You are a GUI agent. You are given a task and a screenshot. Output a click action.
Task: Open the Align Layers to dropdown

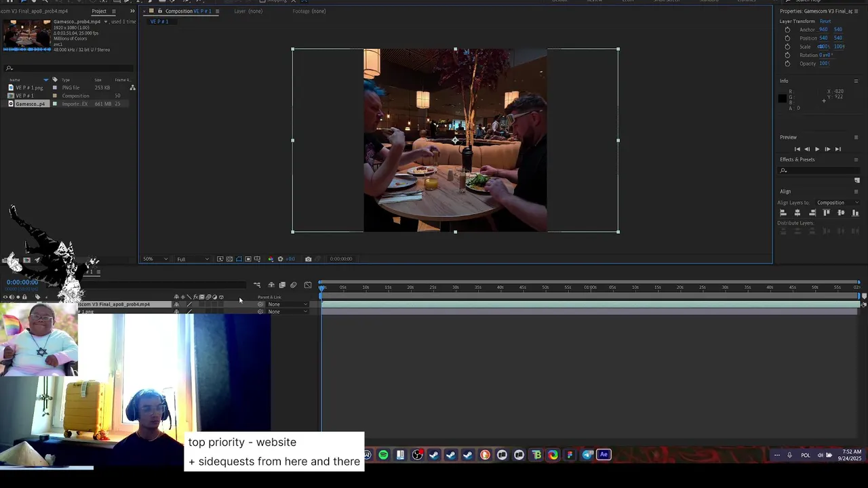tap(837, 203)
